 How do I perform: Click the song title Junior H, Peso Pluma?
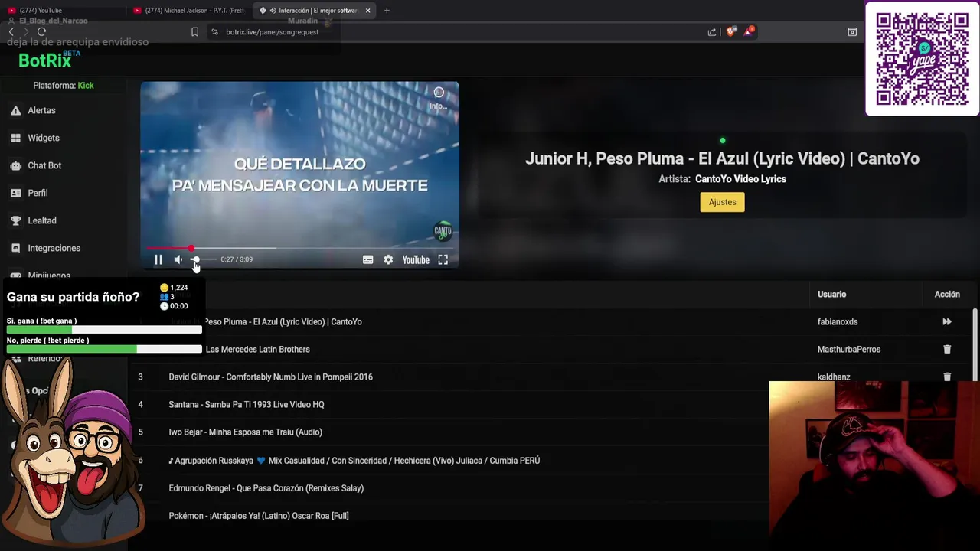722,158
